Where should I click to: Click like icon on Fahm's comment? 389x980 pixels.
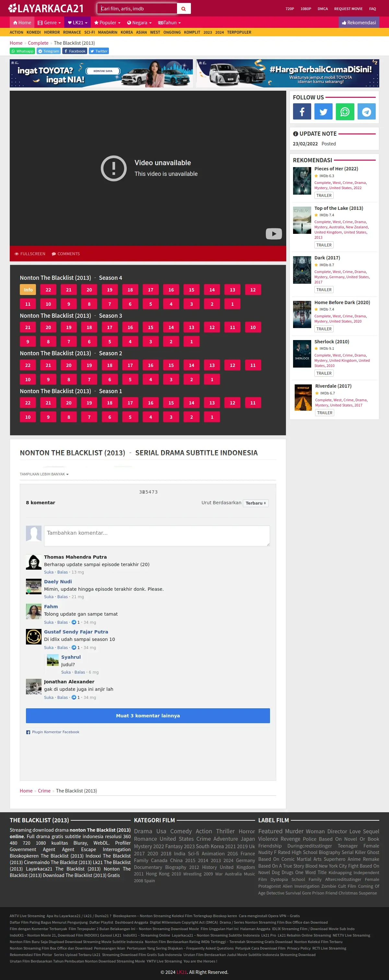coord(74,622)
